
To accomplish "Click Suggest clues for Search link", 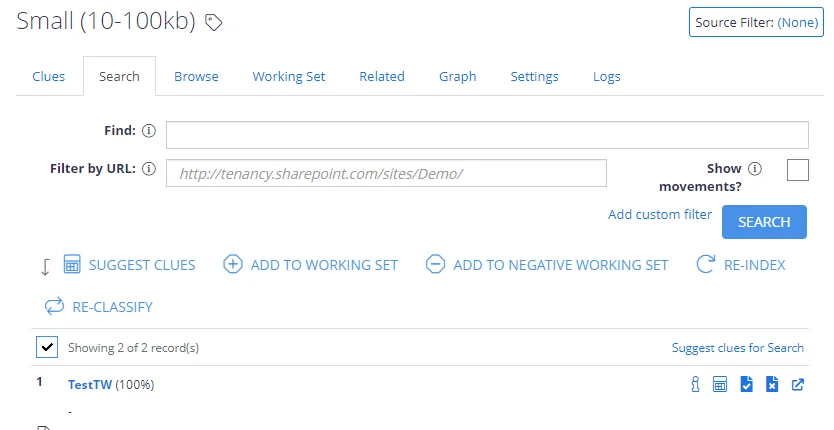I will (738, 348).
